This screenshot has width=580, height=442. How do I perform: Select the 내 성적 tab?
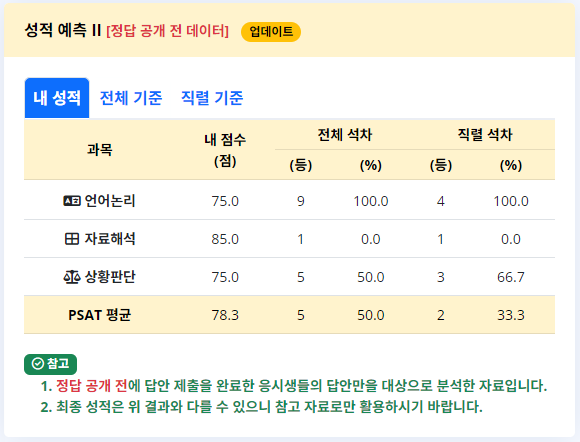tap(57, 98)
